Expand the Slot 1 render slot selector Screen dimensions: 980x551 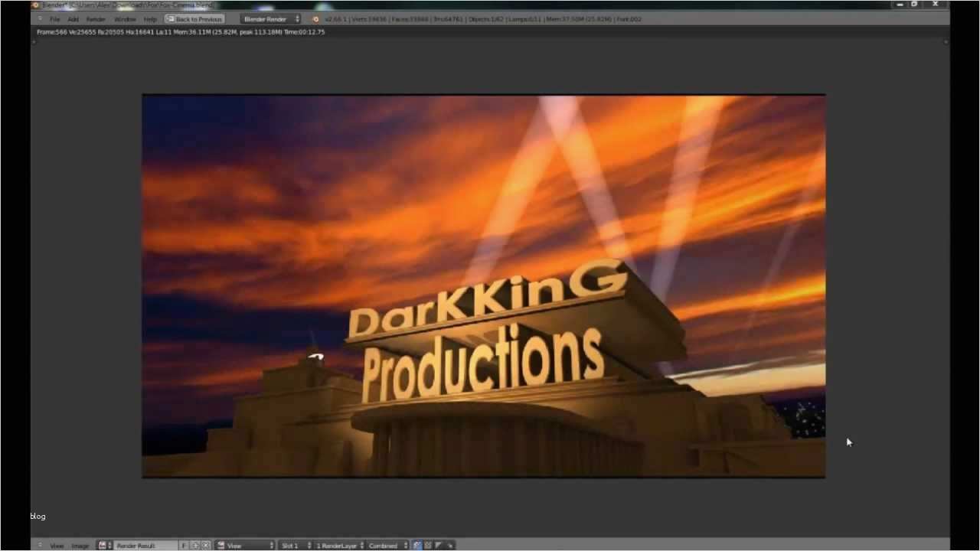[x=295, y=546]
